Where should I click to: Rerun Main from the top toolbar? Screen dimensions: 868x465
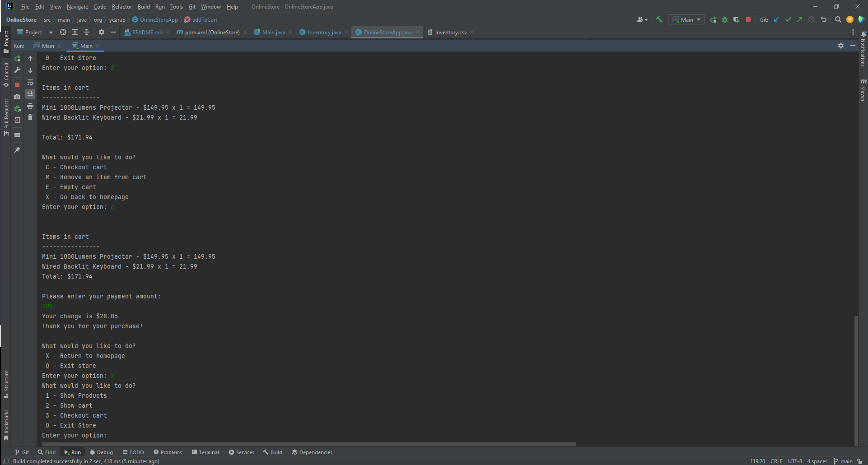(x=713, y=19)
